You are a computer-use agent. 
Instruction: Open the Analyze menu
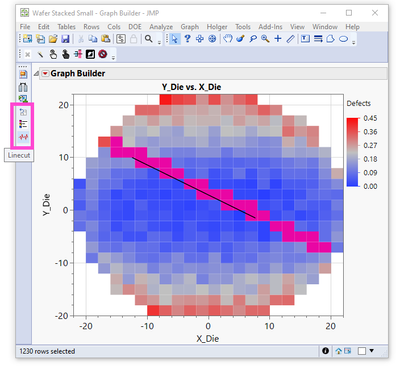[x=161, y=27]
